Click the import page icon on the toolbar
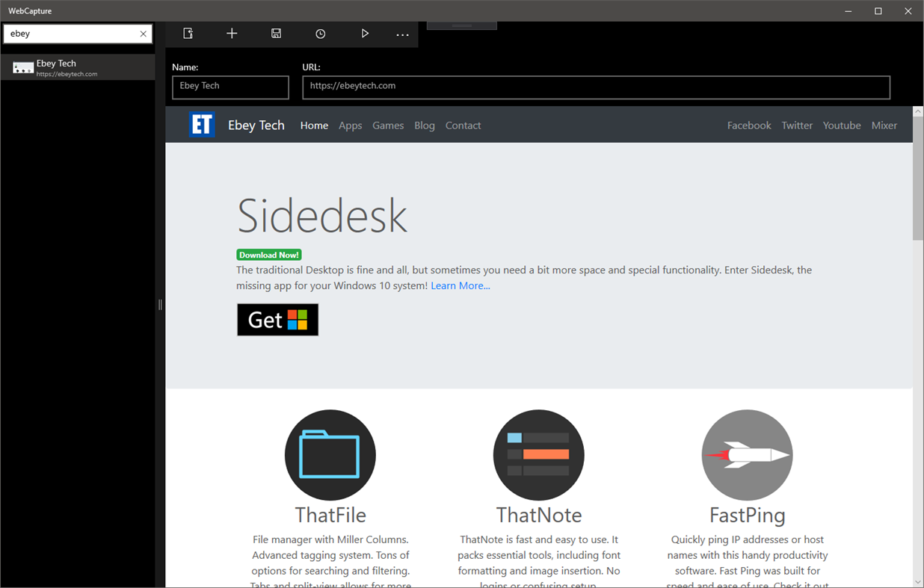 click(x=188, y=33)
